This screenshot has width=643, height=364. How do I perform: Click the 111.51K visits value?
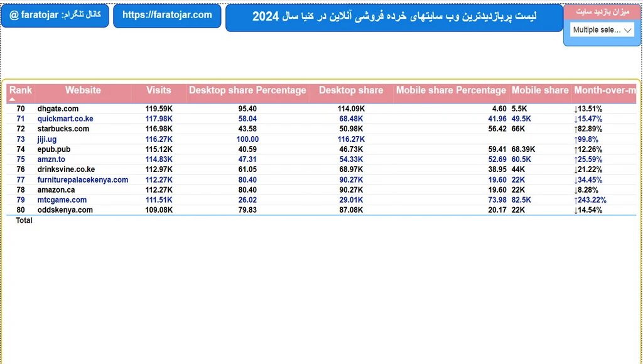[x=159, y=200]
